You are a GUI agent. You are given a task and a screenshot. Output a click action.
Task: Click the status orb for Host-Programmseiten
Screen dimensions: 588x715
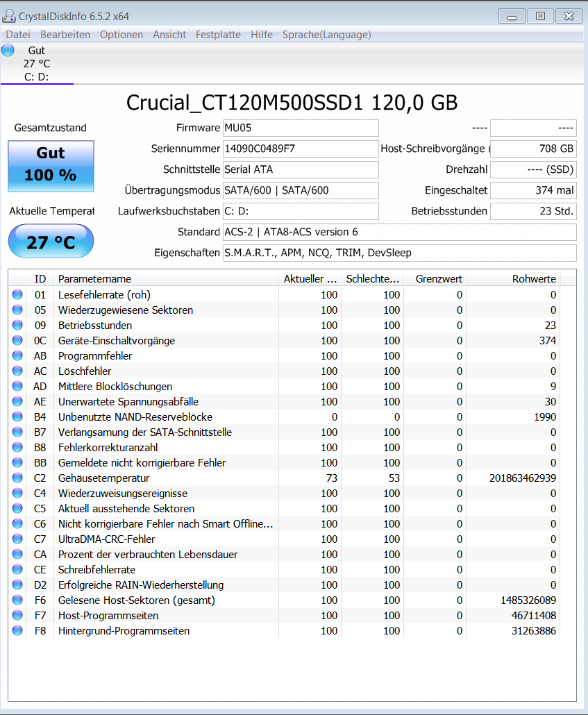(17, 615)
